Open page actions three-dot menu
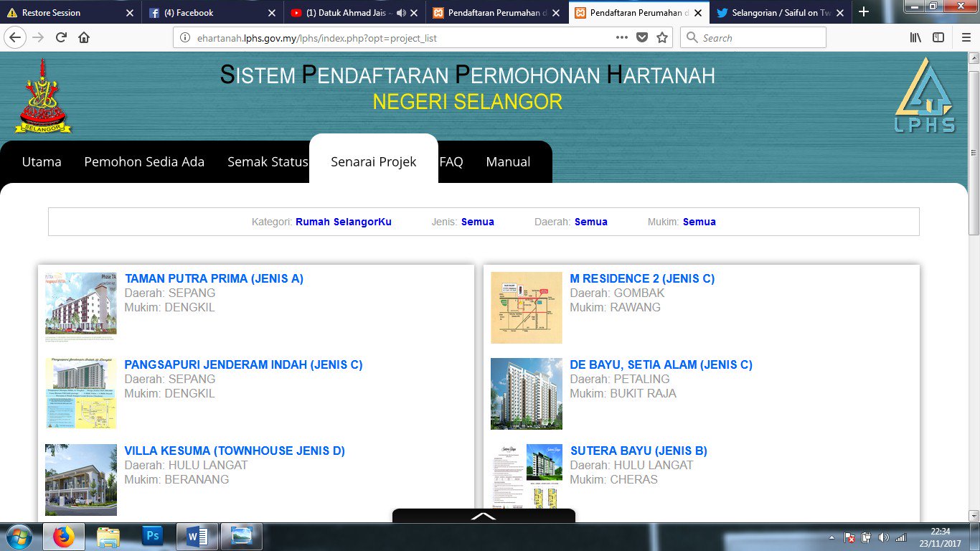The width and height of the screenshot is (980, 551). pos(622,38)
